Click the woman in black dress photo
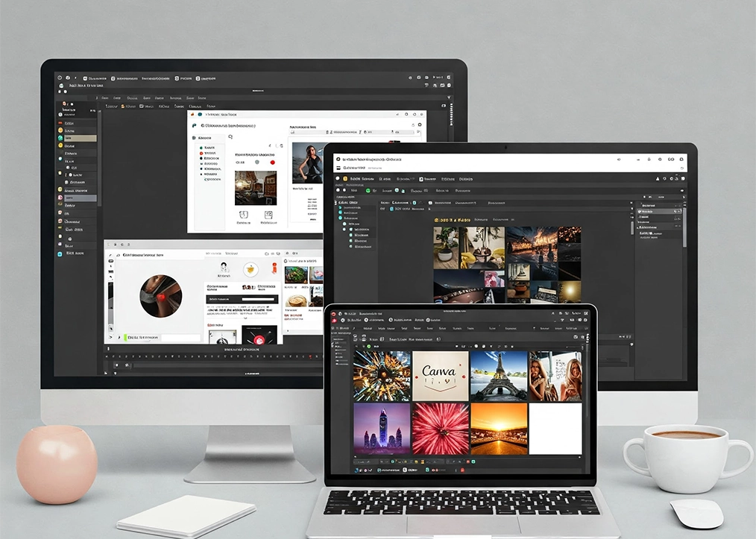 pyautogui.click(x=307, y=163)
